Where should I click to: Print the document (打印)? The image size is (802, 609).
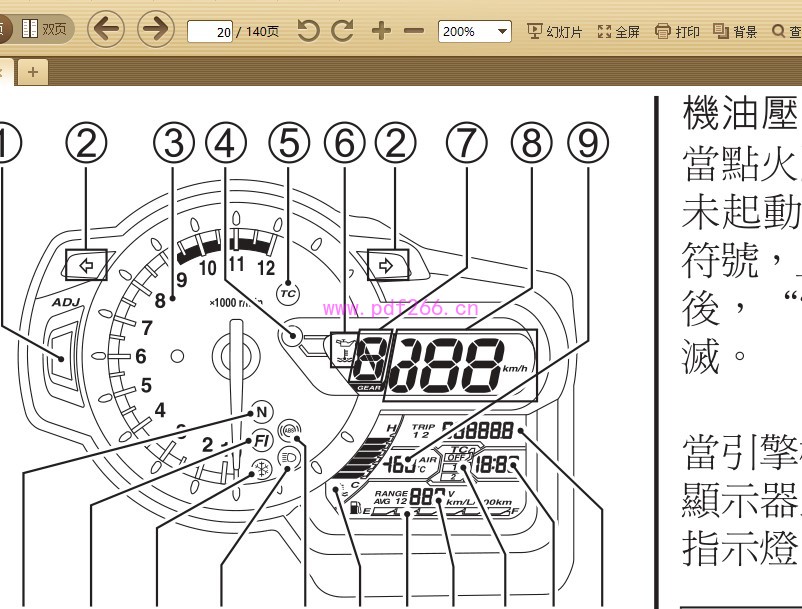point(677,31)
